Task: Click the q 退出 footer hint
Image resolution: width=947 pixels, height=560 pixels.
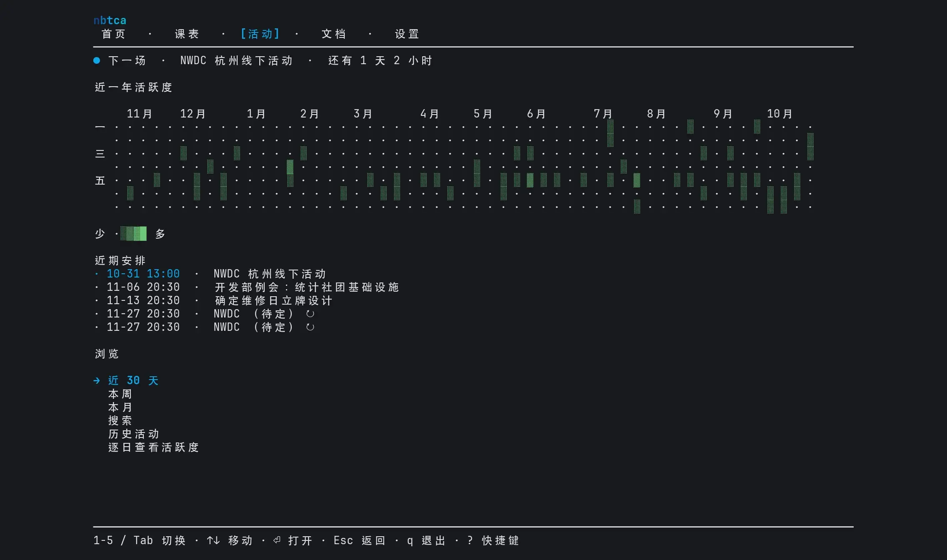Action: point(426,540)
